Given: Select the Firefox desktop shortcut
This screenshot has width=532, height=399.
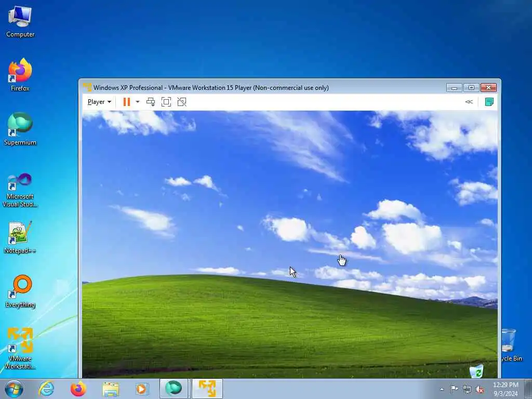Looking at the screenshot, I should pos(20,75).
